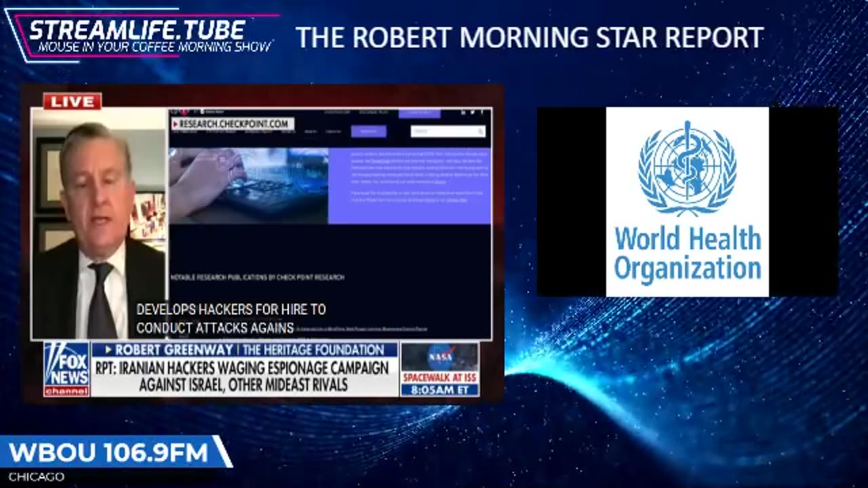
Task: Click 'MOUSE IN YOUR COFFEE MORNING SHOW' subtitle
Action: point(155,47)
